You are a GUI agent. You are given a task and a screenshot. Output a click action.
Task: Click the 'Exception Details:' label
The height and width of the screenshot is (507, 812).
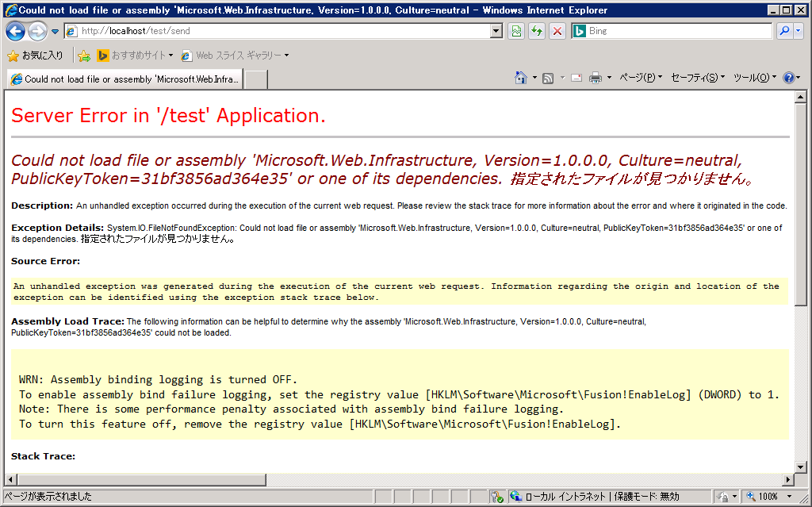tap(57, 228)
